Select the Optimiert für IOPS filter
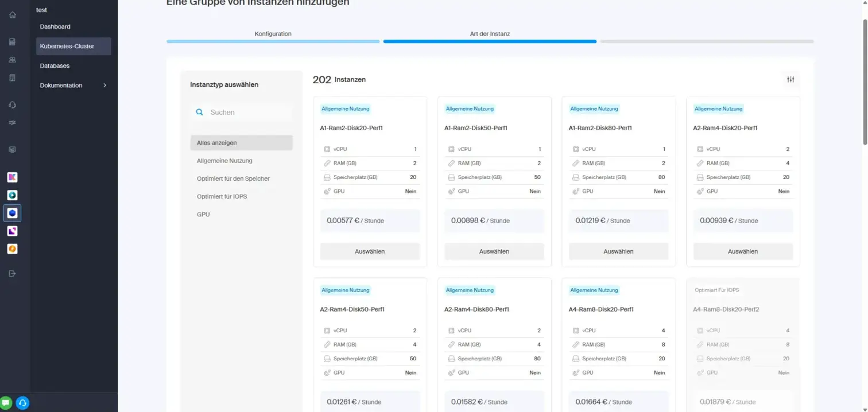This screenshot has width=868, height=412. tap(222, 196)
